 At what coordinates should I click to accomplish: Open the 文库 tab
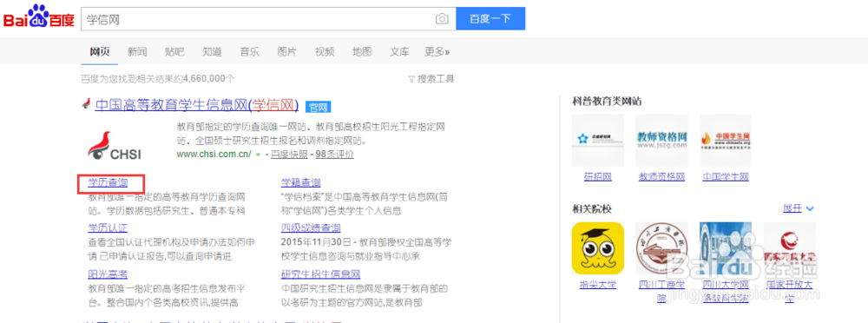tap(399, 52)
